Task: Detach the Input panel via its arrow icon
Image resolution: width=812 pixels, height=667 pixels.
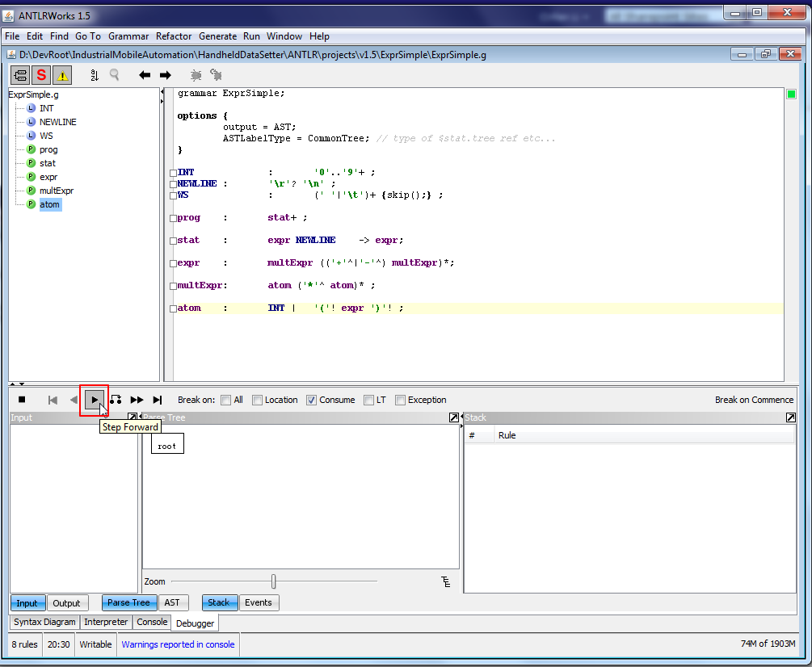Action: point(133,417)
